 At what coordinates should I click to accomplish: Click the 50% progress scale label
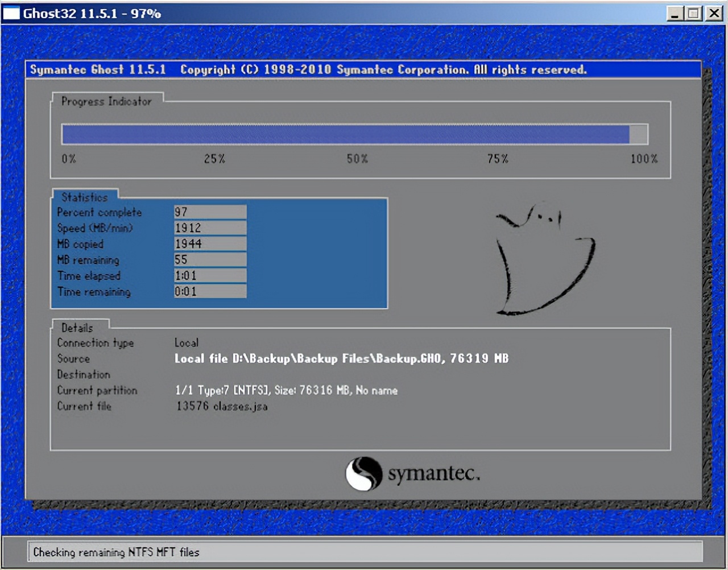click(356, 159)
